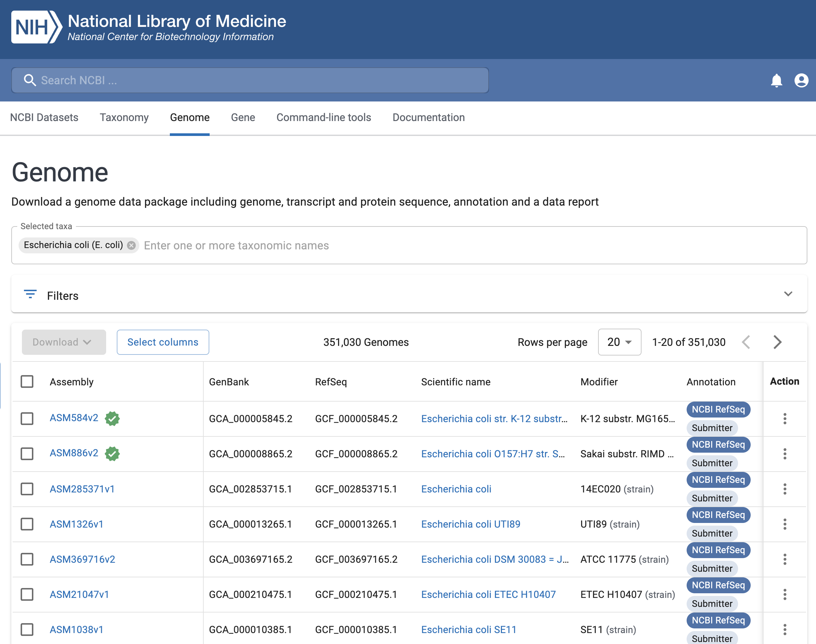This screenshot has width=816, height=644.
Task: Check the ASM285371v1 row checkbox
Action: click(x=27, y=489)
